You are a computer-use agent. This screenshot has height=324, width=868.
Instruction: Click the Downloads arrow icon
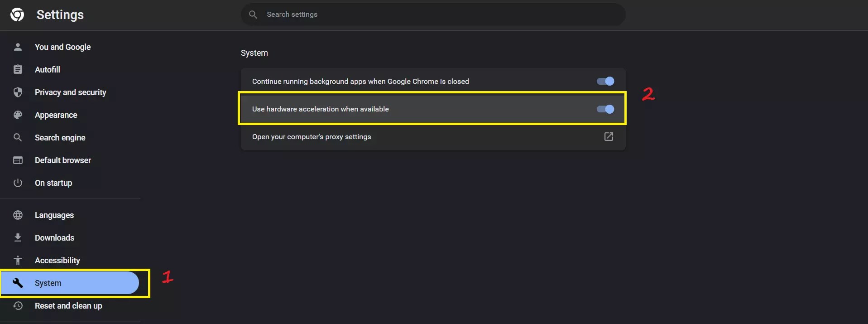point(17,237)
